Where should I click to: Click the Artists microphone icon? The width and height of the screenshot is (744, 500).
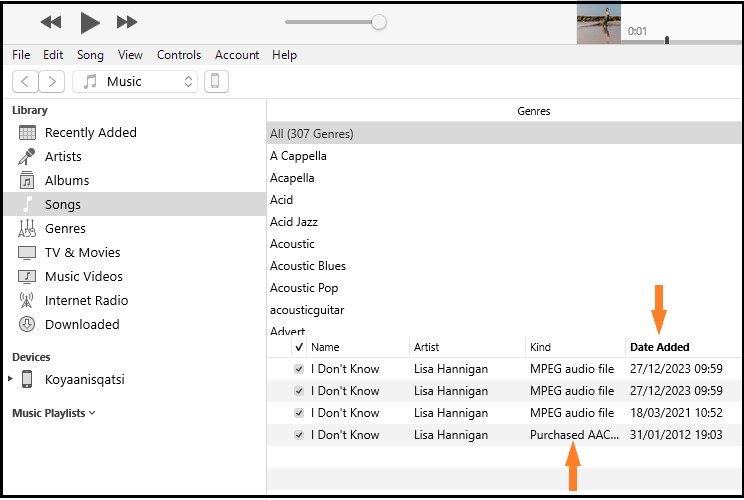pos(27,157)
